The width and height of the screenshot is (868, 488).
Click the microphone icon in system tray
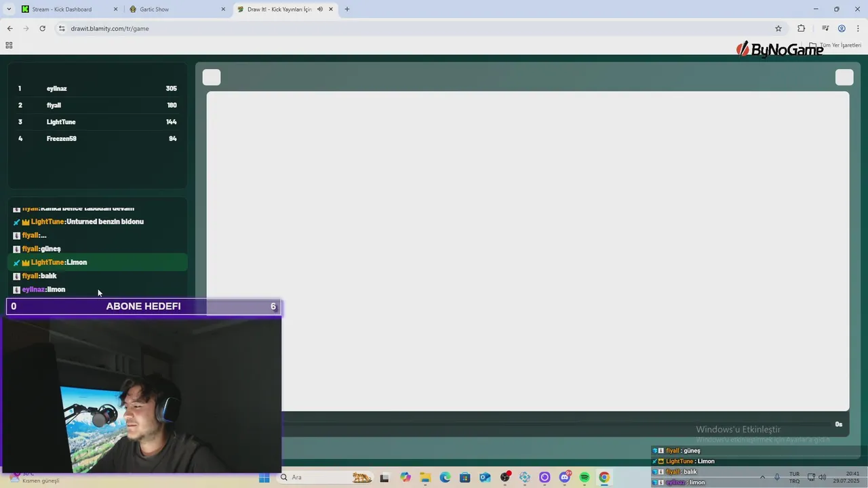pyautogui.click(x=777, y=477)
